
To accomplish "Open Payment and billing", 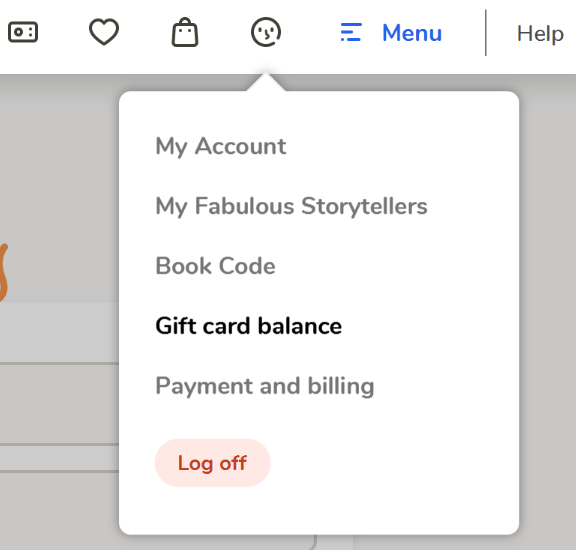I will pos(265,386).
